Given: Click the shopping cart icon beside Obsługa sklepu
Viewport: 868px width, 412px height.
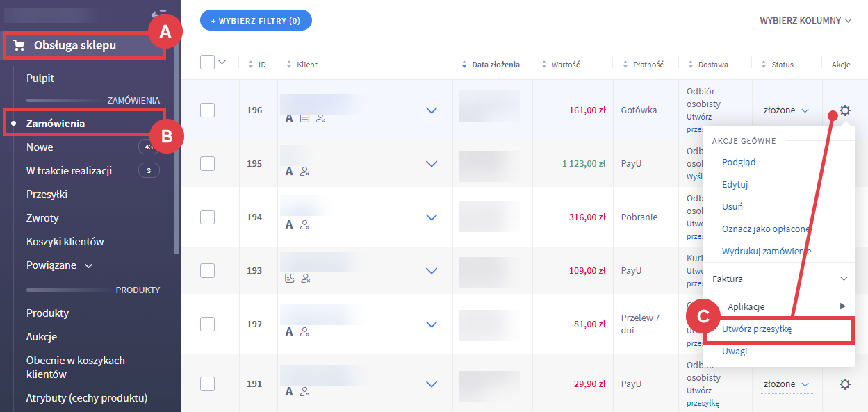Looking at the screenshot, I should (19, 46).
